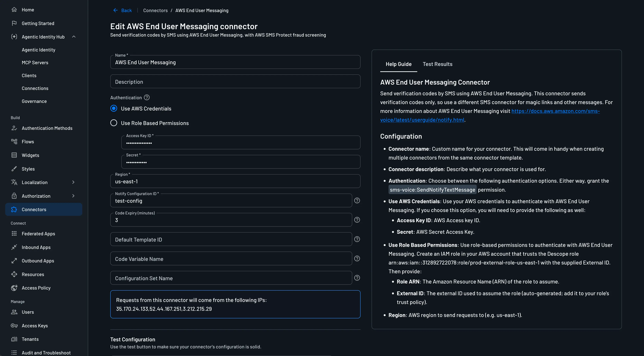The width and height of the screenshot is (644, 356).
Task: Show help for Code Expiry field
Action: click(357, 220)
